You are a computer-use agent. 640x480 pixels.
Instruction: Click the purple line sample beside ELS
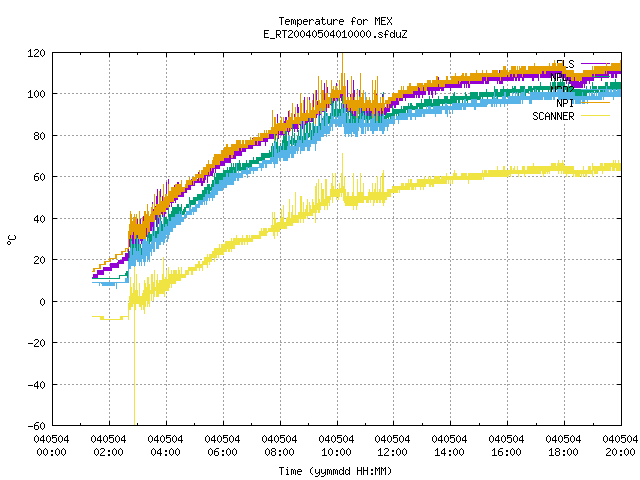595,64
